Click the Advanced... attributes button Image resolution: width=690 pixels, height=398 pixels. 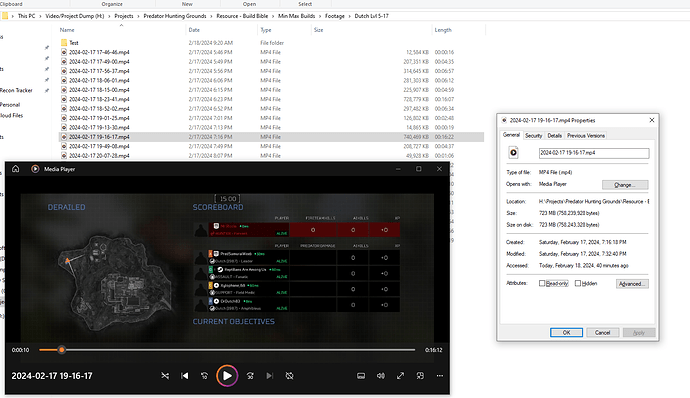632,284
